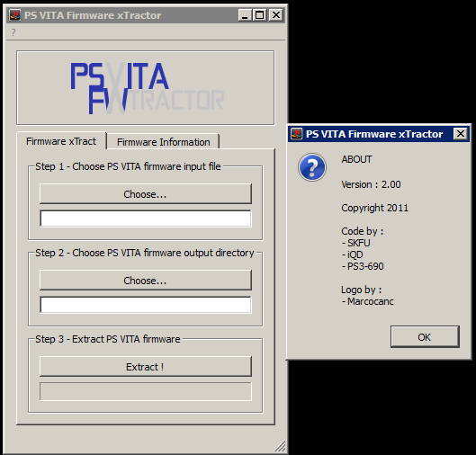This screenshot has height=455, width=476.
Task: Click the blue question mark icon
Action: (312, 167)
